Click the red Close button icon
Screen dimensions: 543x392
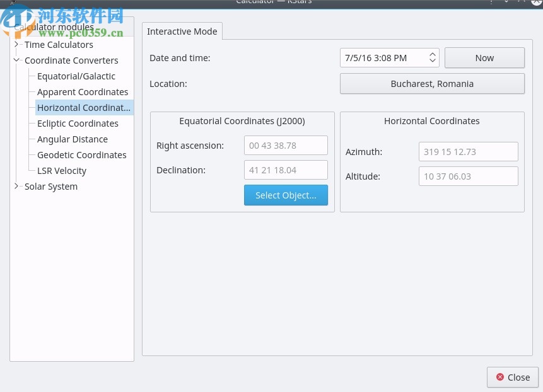[x=500, y=378]
